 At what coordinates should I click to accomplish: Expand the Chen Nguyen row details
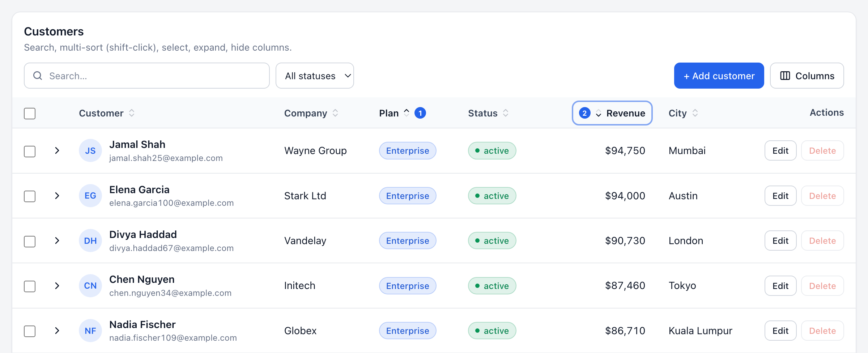57,286
